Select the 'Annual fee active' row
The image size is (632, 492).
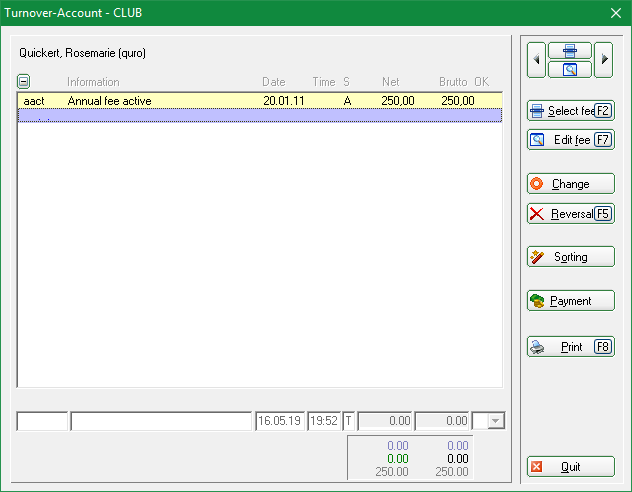coord(260,101)
